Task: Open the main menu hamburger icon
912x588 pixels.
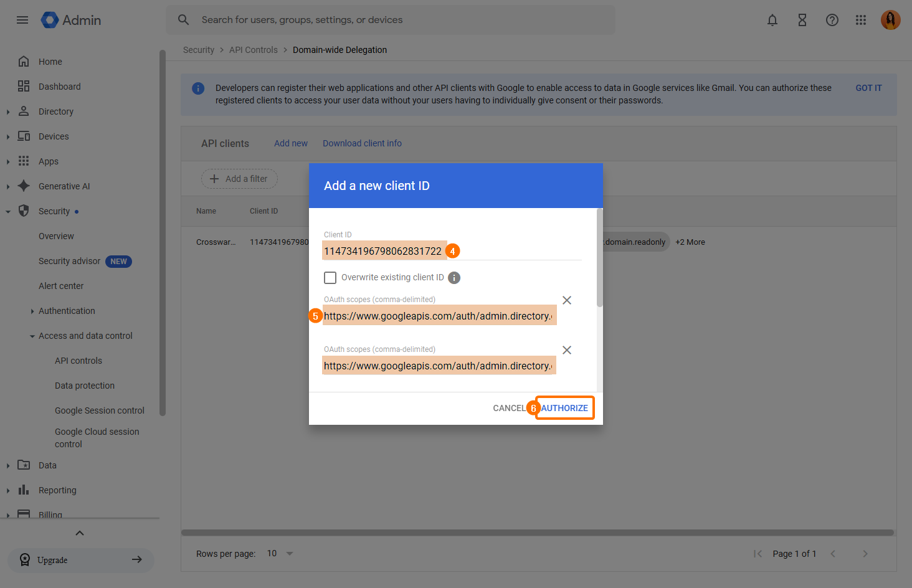Action: point(22,20)
